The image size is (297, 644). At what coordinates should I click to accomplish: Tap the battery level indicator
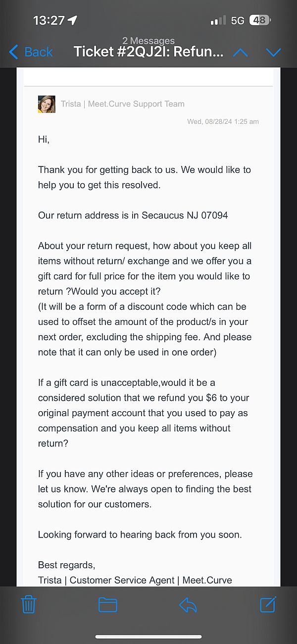click(260, 20)
